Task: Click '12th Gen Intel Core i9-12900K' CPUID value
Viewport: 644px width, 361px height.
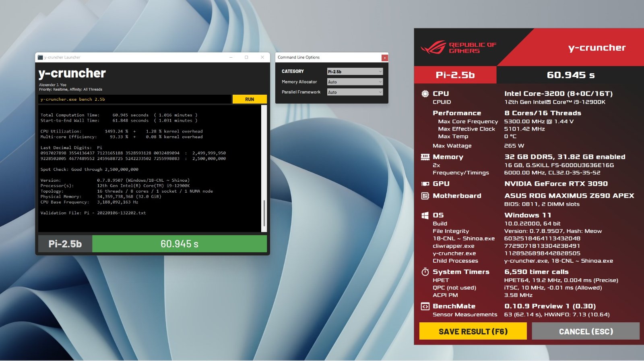Action: pyautogui.click(x=555, y=102)
